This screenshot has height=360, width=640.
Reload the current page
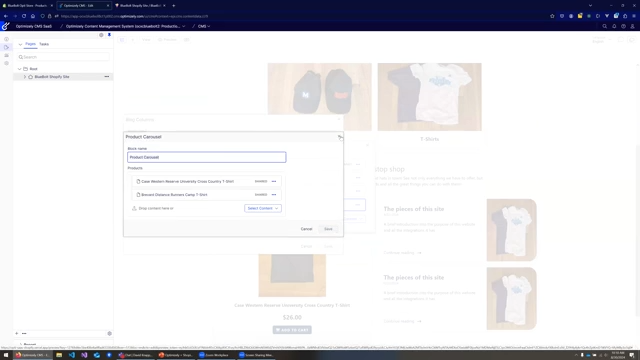pos(24,16)
